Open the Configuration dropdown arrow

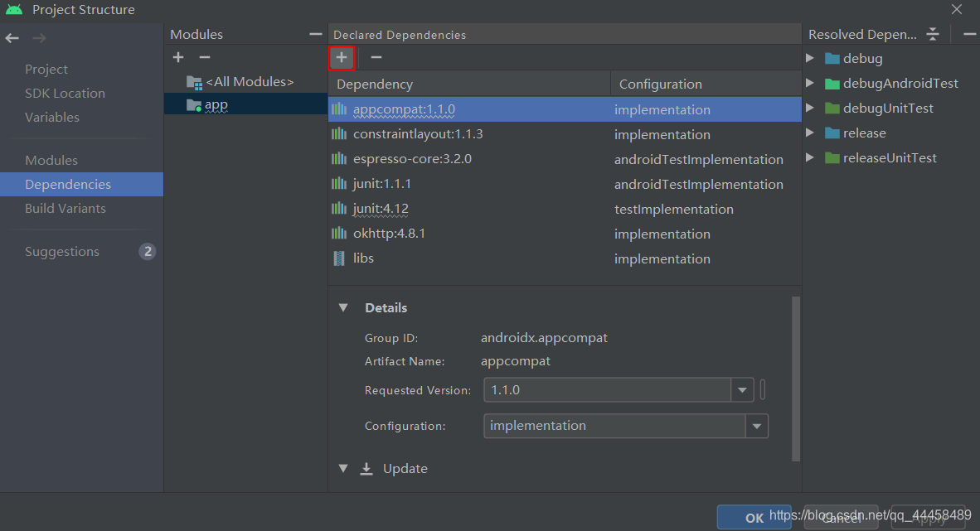click(756, 426)
